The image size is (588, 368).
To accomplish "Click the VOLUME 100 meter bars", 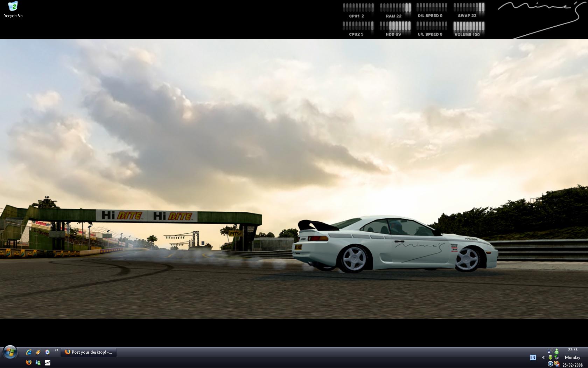I will [469, 26].
